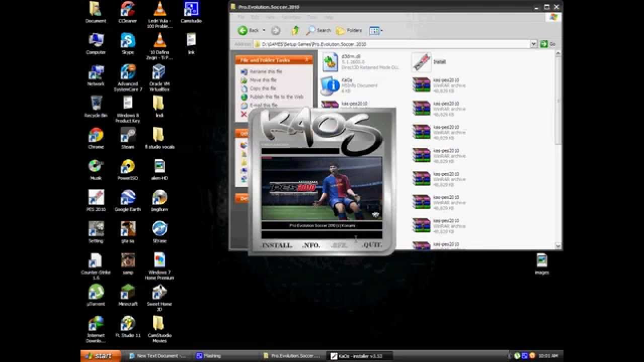The height and width of the screenshot is (362, 644).
Task: Select the Oracle VM VirtualBox icon
Action: click(x=159, y=78)
